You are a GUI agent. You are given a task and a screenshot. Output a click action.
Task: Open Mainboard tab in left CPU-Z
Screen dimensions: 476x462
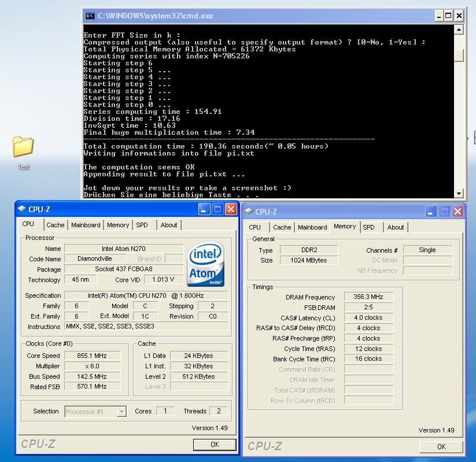click(x=86, y=225)
